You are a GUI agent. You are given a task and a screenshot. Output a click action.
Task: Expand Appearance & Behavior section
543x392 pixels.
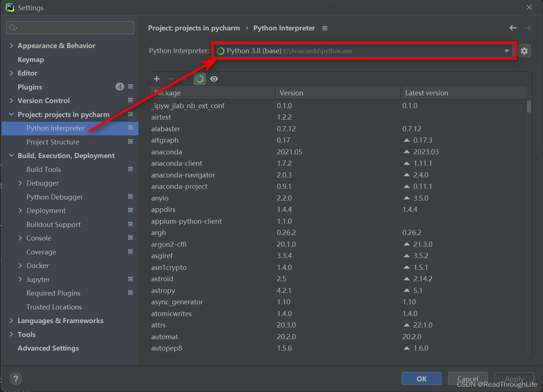coord(11,45)
